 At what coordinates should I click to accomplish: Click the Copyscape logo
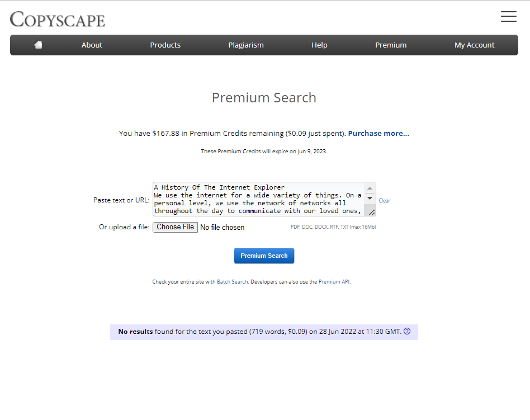coord(58,19)
